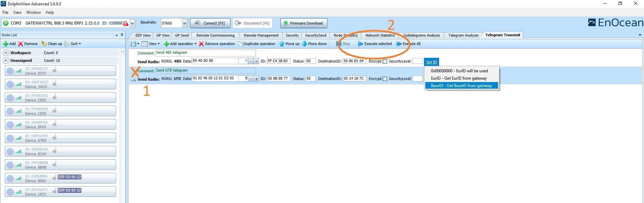The image size is (644, 203).
Task: Open the Window menu
Action: 34,12
